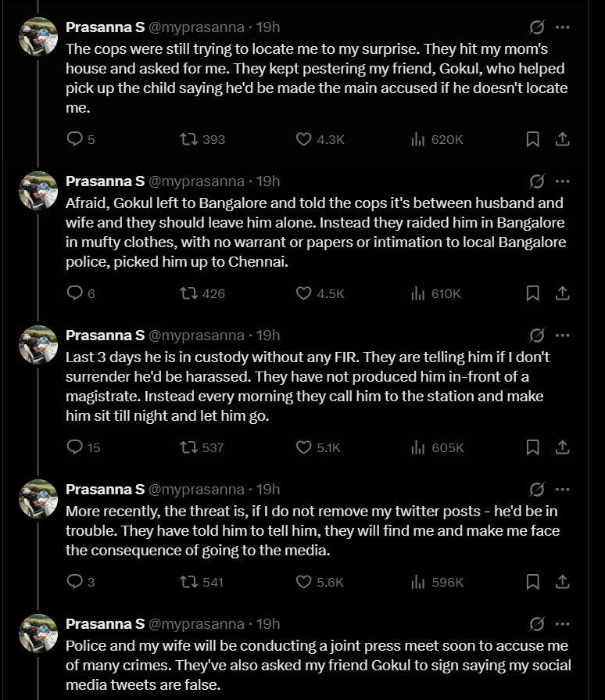
Task: Open more options on custody tweet
Action: (x=563, y=336)
